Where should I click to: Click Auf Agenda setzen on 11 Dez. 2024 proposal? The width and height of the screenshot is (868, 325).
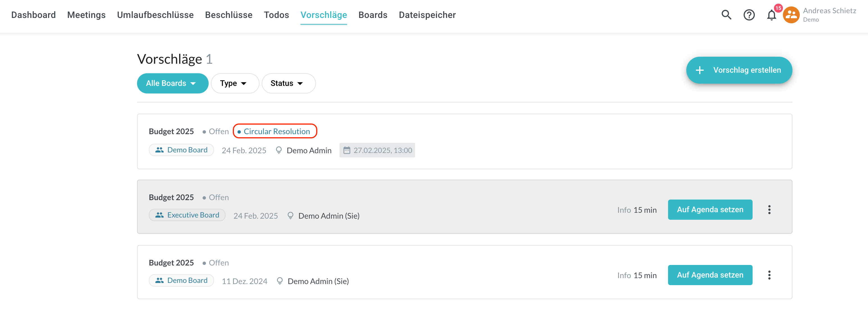tap(710, 275)
